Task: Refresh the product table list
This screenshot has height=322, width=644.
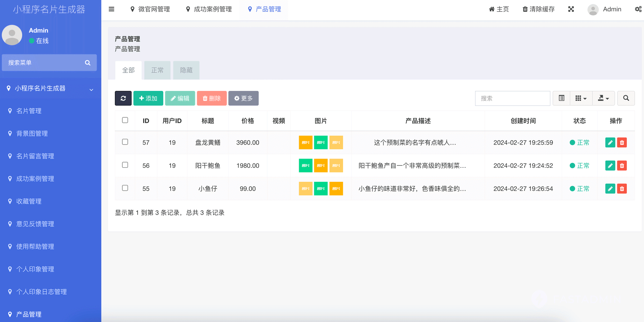Action: 123,98
